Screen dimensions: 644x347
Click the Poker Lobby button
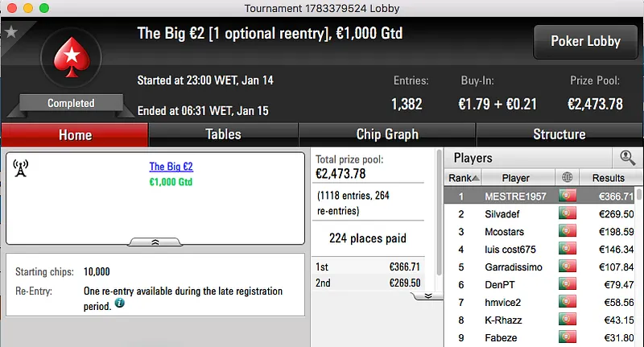(x=584, y=41)
